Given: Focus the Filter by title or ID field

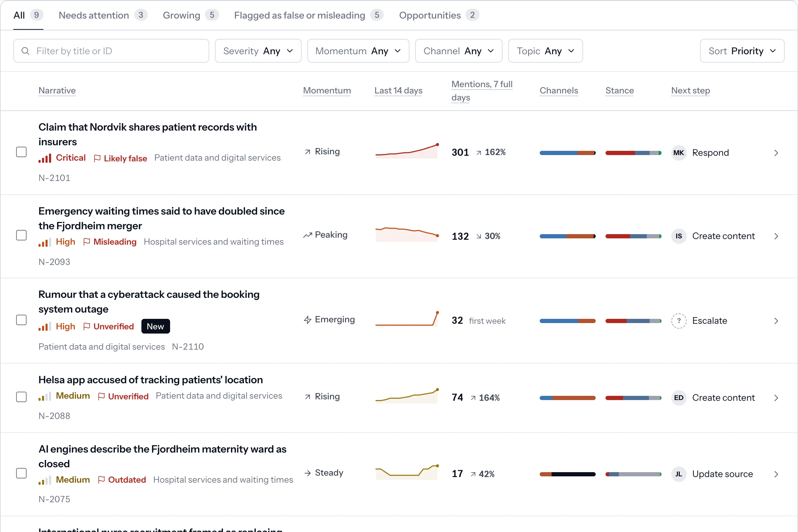Looking at the screenshot, I should 111,51.
